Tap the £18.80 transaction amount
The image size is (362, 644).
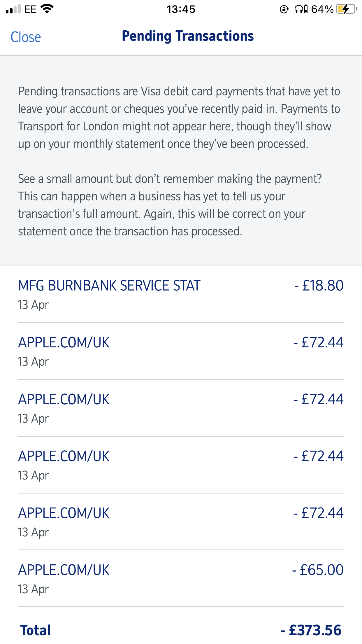point(319,286)
